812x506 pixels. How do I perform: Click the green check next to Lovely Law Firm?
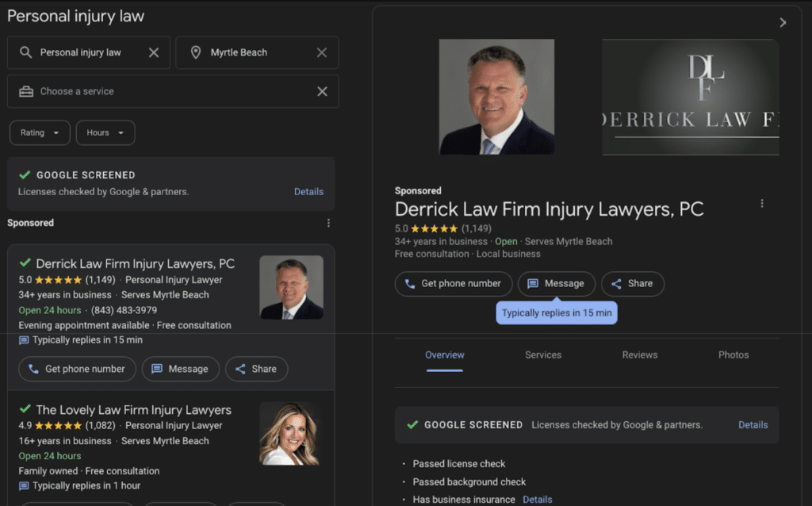[x=25, y=408]
